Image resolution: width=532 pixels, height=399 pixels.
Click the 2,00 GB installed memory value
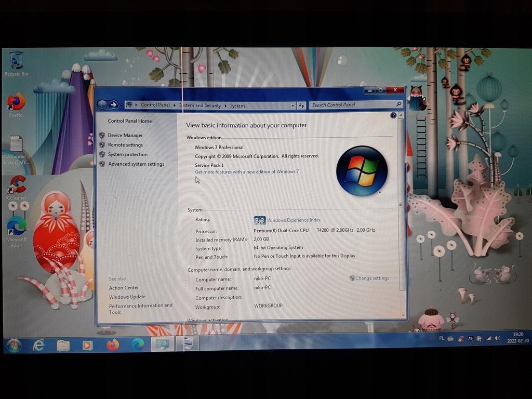[261, 239]
